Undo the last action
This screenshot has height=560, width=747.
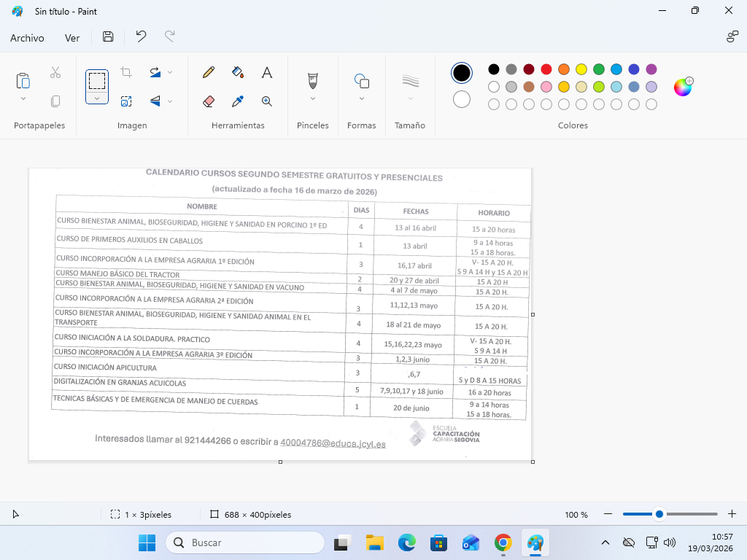pyautogui.click(x=141, y=37)
